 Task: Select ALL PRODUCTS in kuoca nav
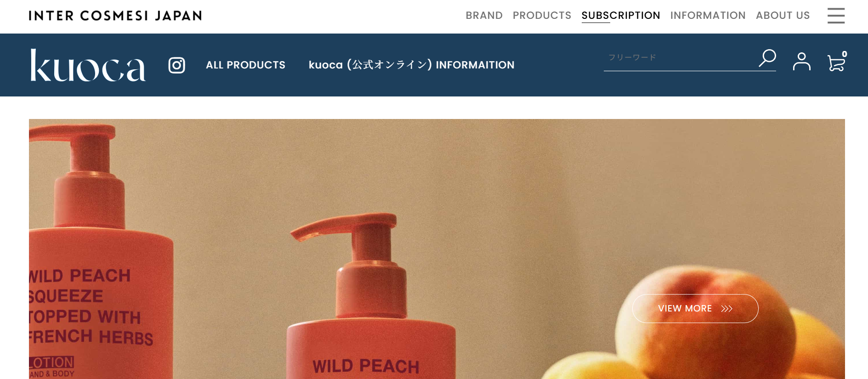click(245, 65)
